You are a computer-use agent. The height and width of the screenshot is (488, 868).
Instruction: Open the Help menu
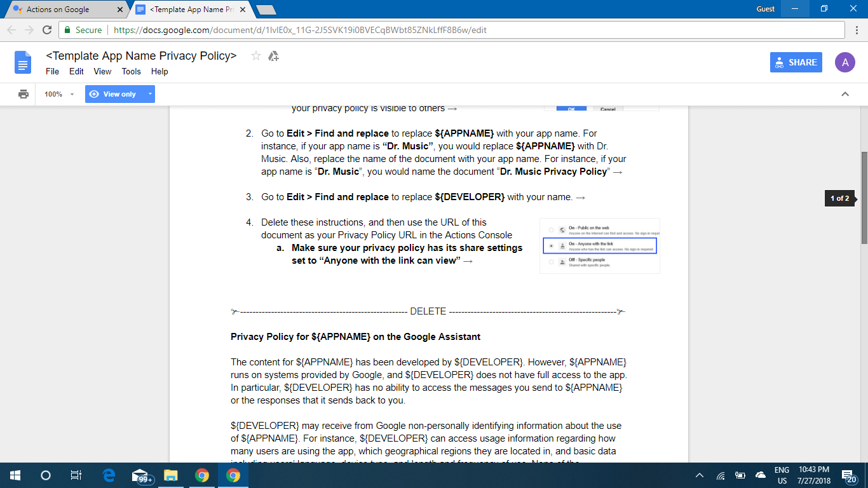[159, 71]
